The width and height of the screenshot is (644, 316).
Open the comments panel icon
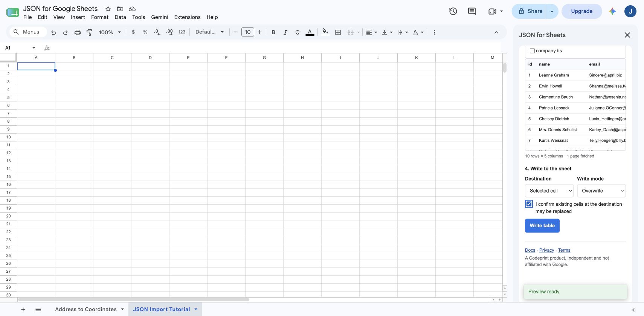tap(472, 11)
